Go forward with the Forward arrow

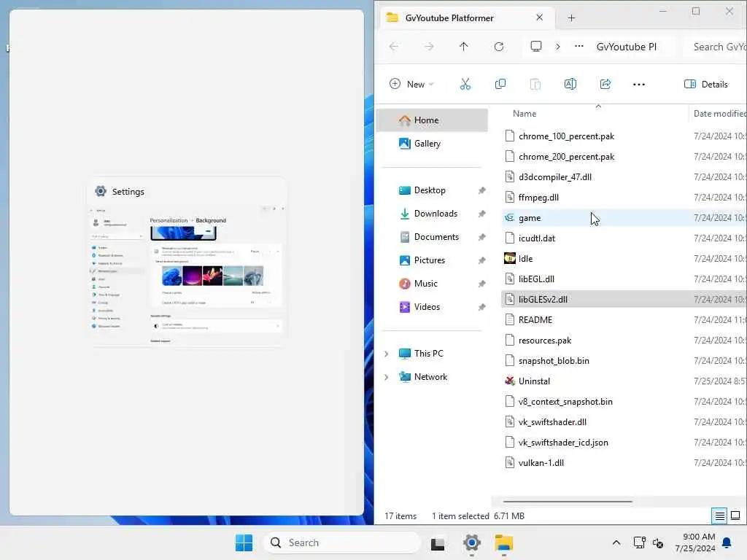click(429, 47)
